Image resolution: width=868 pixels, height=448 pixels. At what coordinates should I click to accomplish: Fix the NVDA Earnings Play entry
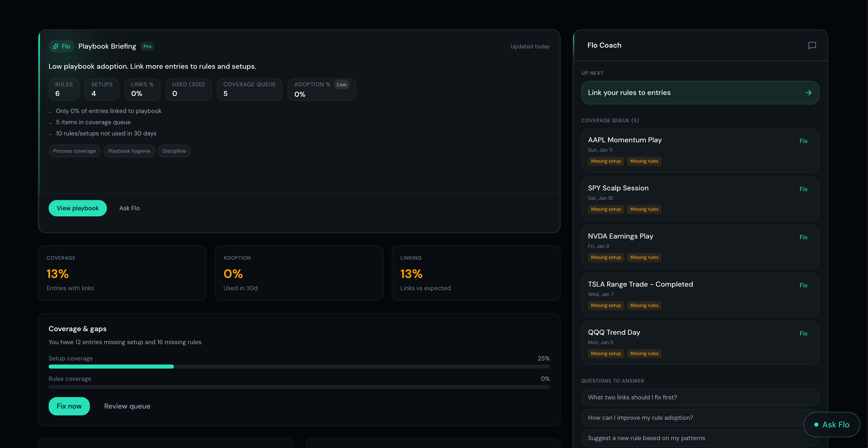pyautogui.click(x=803, y=237)
